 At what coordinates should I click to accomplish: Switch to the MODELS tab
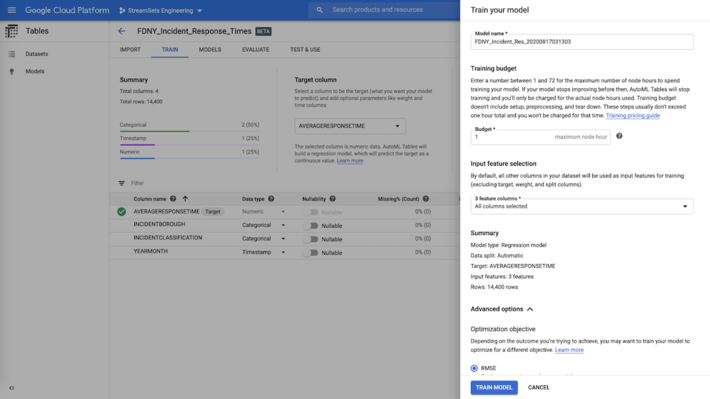(x=210, y=50)
